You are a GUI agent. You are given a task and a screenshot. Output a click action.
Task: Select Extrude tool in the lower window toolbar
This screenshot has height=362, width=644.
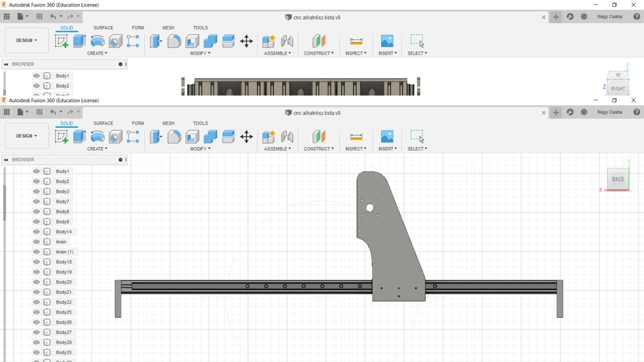coord(79,136)
